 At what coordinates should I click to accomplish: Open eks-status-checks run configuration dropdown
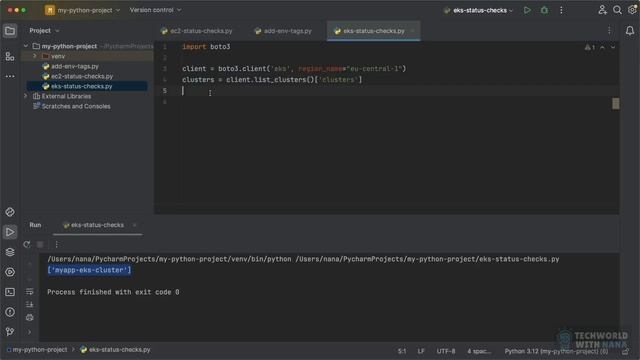pyautogui.click(x=478, y=10)
